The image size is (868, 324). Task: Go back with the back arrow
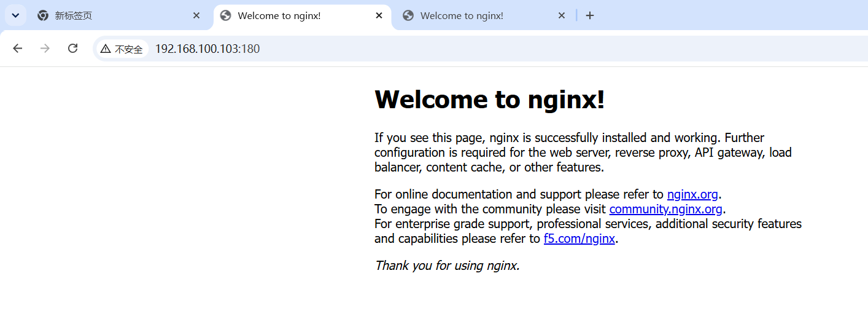click(18, 48)
